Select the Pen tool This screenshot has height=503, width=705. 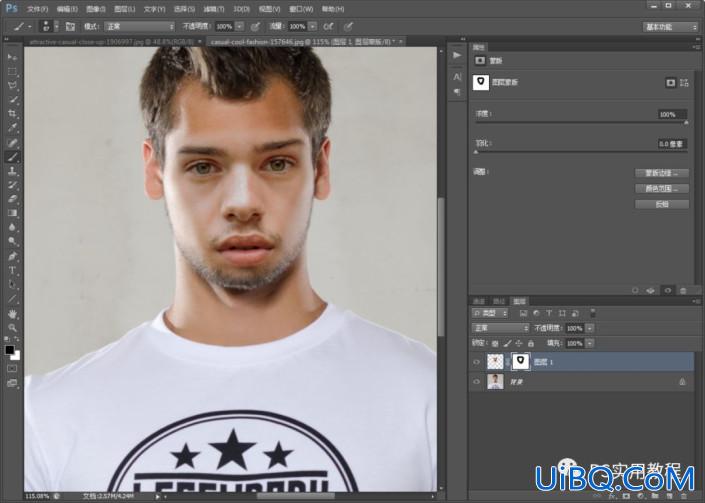click(12, 256)
